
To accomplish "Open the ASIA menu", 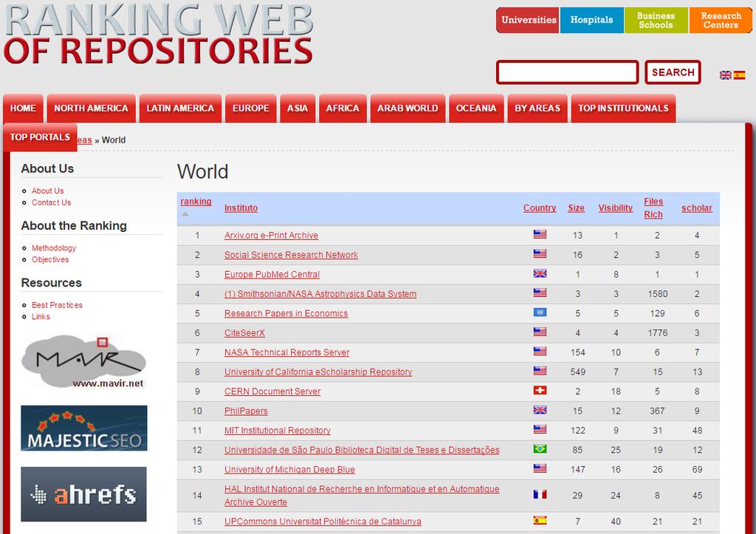I will (x=298, y=109).
